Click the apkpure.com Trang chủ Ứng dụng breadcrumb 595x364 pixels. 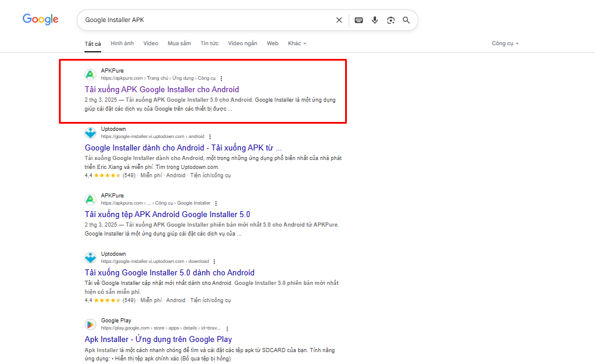158,78
